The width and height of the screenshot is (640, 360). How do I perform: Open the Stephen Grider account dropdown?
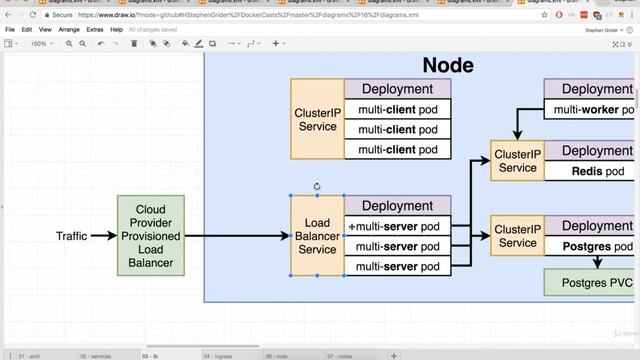coord(604,30)
